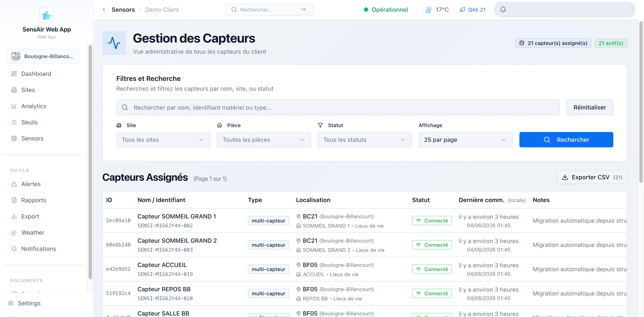Screen dimensions: 644x317
Task: Click the Notifications bell icon in sidebar
Action: pos(14,248)
